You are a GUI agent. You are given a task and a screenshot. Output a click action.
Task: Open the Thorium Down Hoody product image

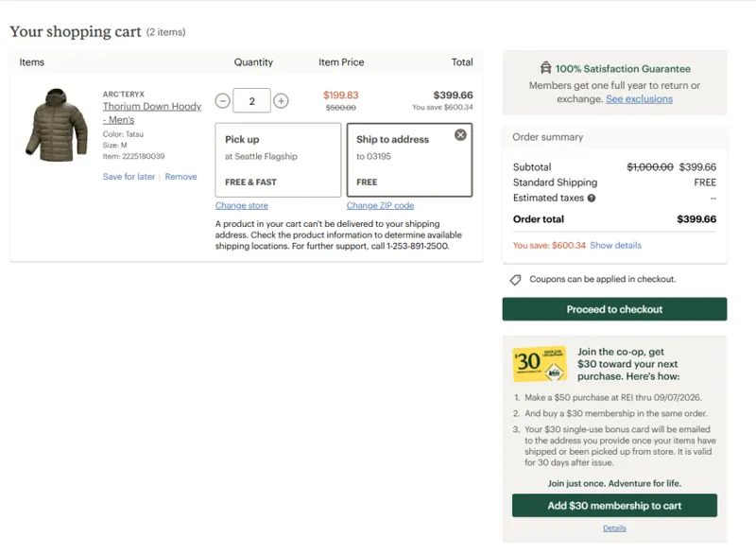pos(57,125)
